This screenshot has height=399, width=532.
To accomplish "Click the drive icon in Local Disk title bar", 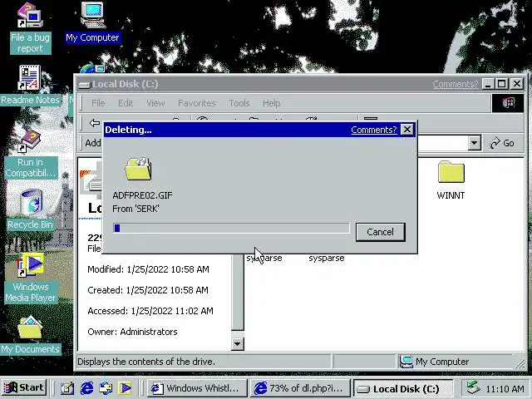I will click(85, 84).
